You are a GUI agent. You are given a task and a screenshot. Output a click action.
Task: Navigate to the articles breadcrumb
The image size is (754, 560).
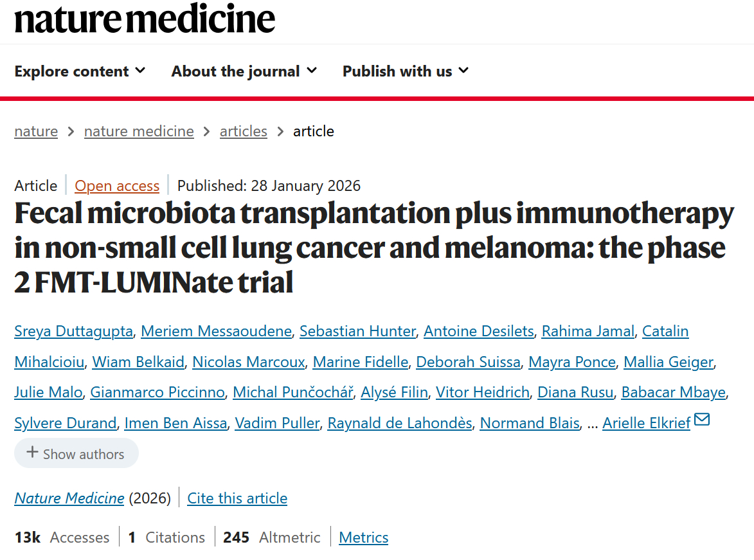pyautogui.click(x=243, y=131)
